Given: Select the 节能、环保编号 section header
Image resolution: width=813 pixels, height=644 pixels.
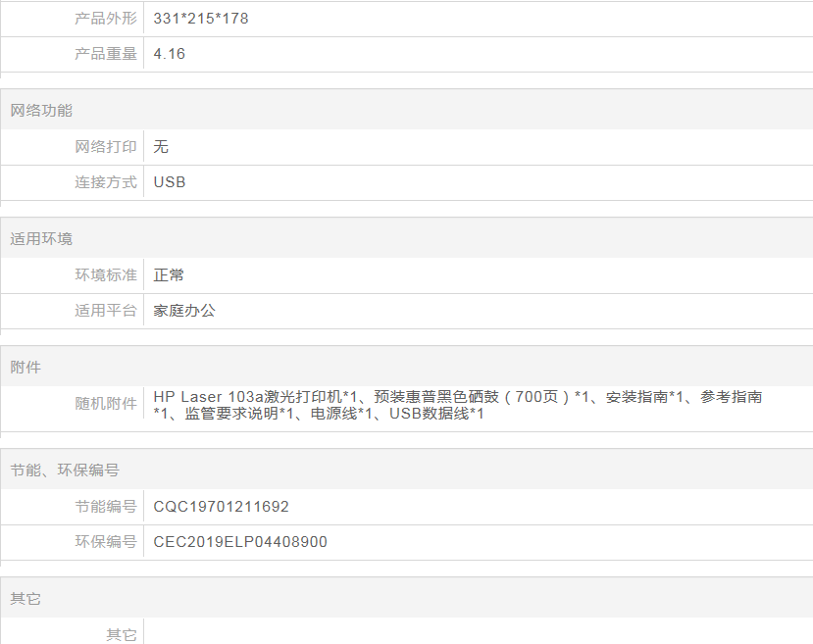Looking at the screenshot, I should click(x=65, y=471).
